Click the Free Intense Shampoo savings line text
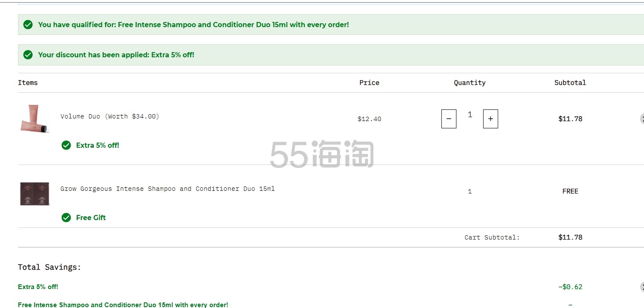644x308 pixels. 123,305
